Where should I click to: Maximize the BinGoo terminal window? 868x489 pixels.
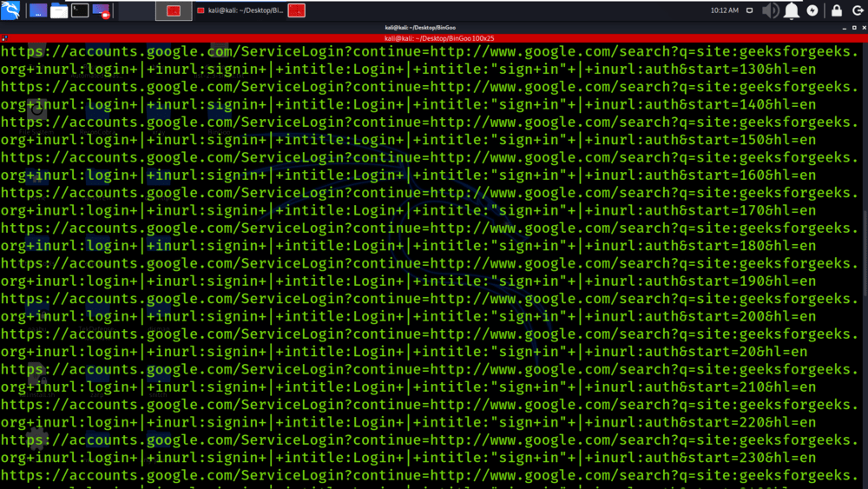(854, 28)
